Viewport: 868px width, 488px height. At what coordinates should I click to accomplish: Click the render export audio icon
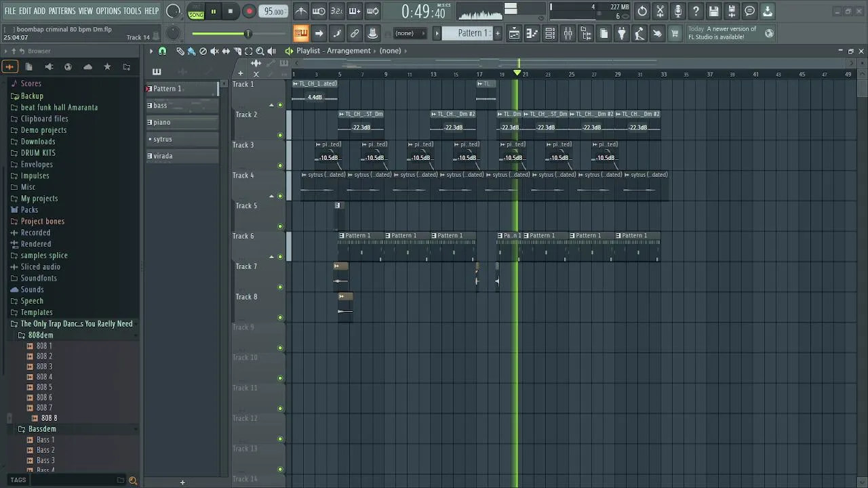(732, 11)
